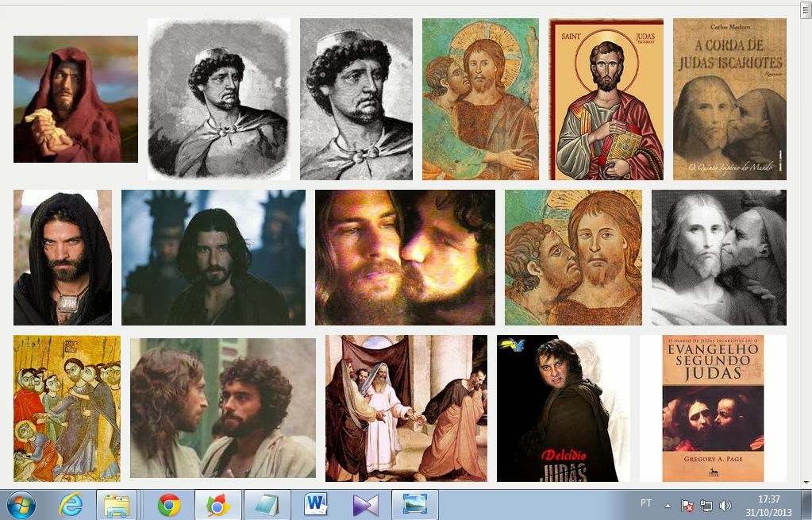This screenshot has height=520, width=812.
Task: Open Action Center flag icon in tray
Action: tap(687, 506)
